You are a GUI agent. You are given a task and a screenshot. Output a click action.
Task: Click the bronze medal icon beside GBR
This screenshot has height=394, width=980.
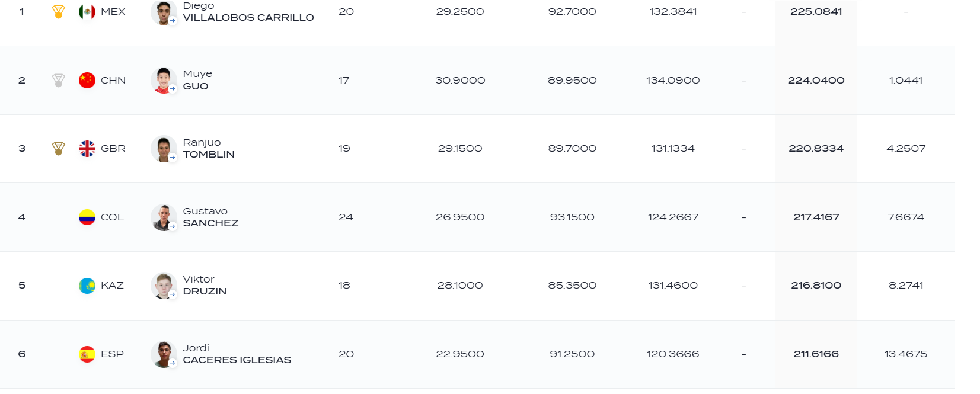58,149
